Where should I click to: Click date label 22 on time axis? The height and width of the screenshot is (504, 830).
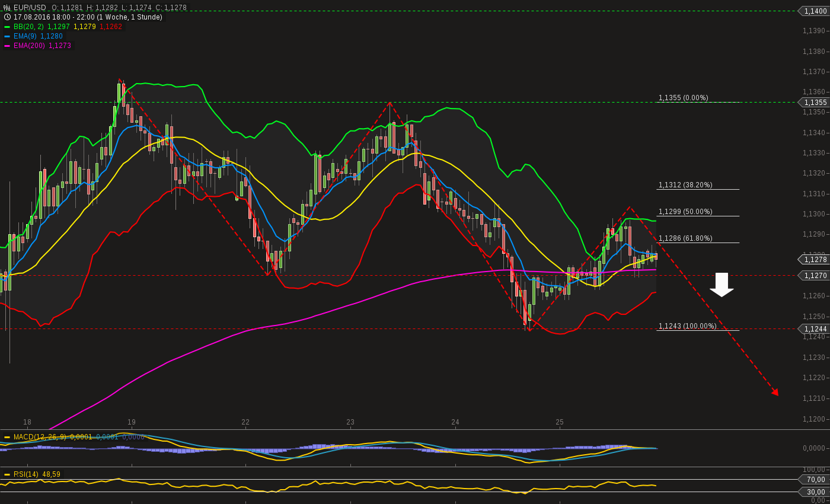(245, 422)
